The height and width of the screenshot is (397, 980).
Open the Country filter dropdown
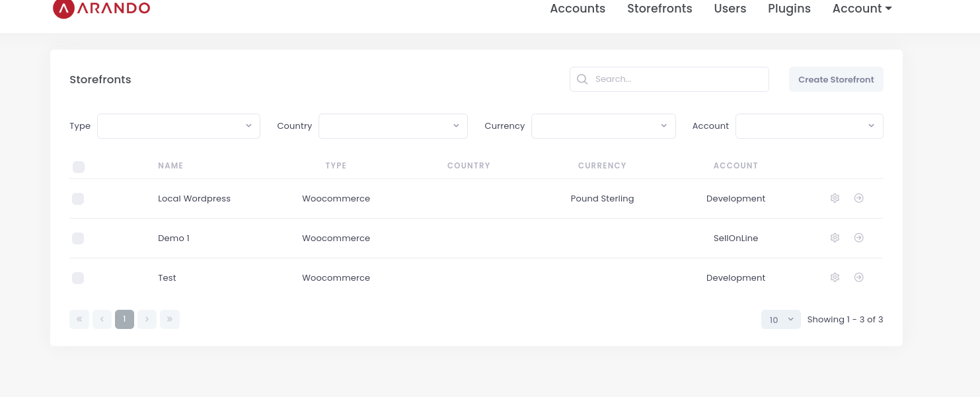click(393, 126)
